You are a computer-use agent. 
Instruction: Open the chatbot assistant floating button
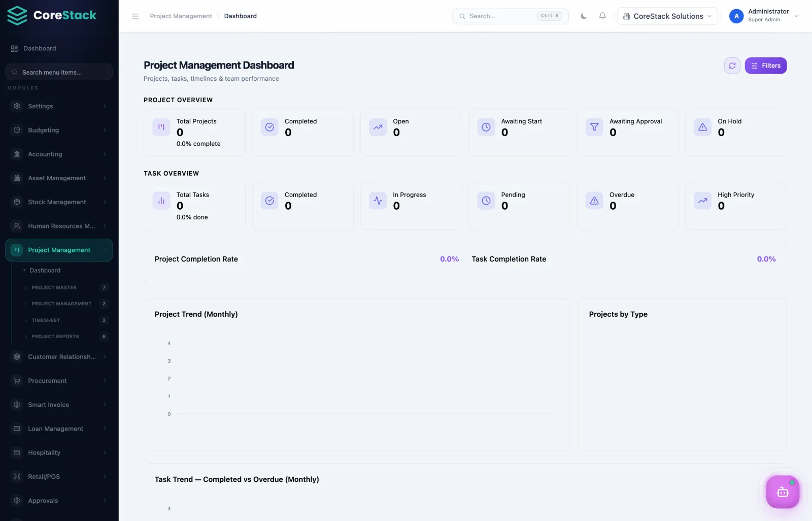[783, 492]
